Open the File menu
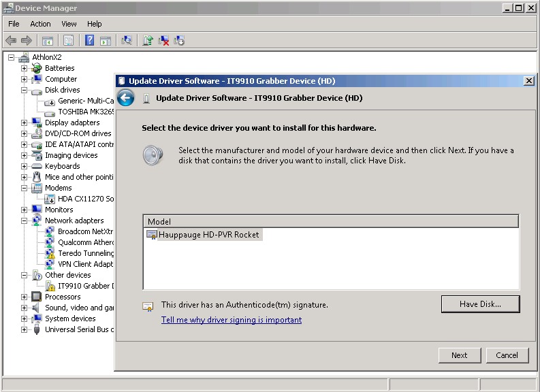The width and height of the screenshot is (540, 392). [14, 24]
